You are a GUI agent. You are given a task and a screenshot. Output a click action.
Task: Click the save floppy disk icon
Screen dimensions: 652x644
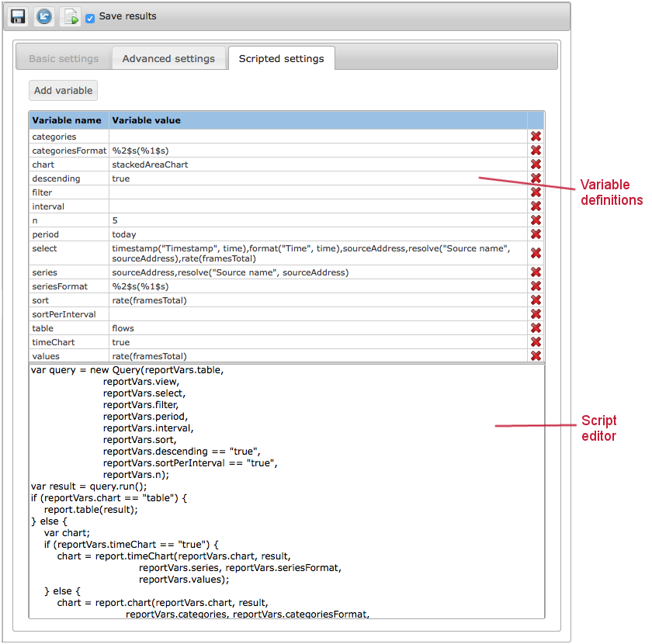click(x=18, y=16)
